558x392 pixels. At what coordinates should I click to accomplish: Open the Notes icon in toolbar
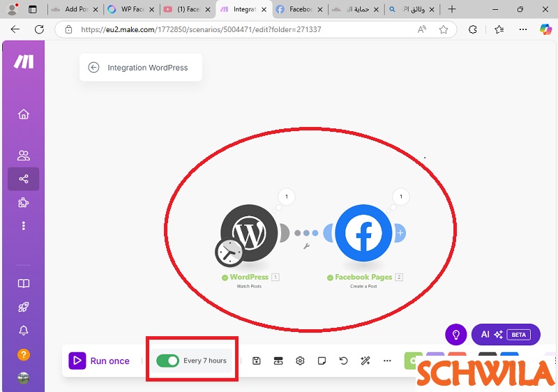coord(322,361)
